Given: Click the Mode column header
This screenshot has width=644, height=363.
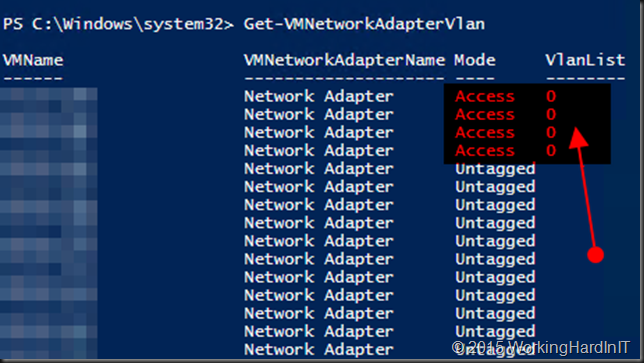Looking at the screenshot, I should 475,61.
